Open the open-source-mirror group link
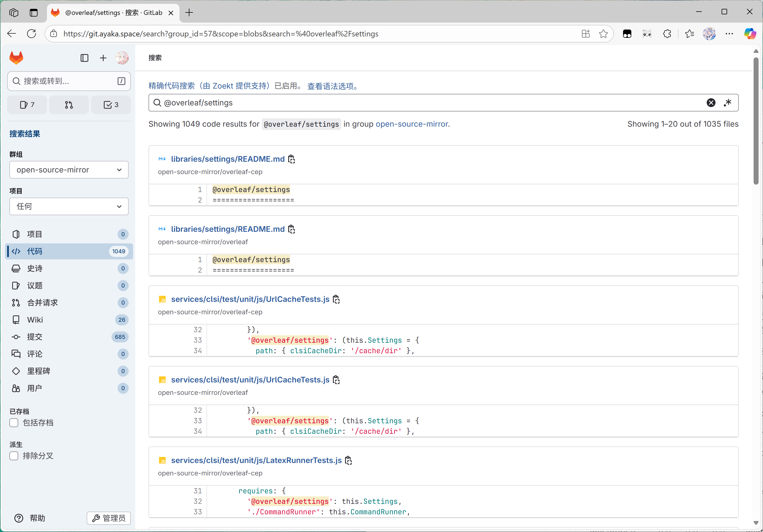Image resolution: width=763 pixels, height=532 pixels. (411, 124)
